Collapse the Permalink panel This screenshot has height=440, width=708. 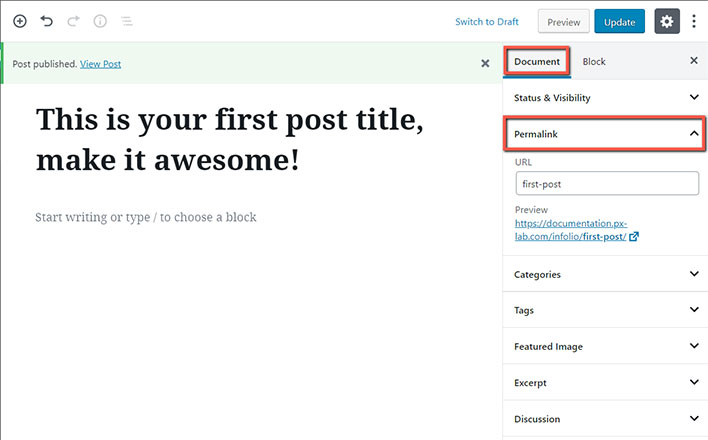click(605, 134)
